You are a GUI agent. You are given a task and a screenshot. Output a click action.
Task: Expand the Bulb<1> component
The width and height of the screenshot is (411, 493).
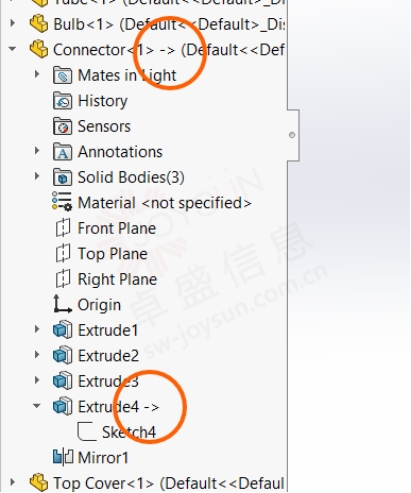(x=13, y=23)
